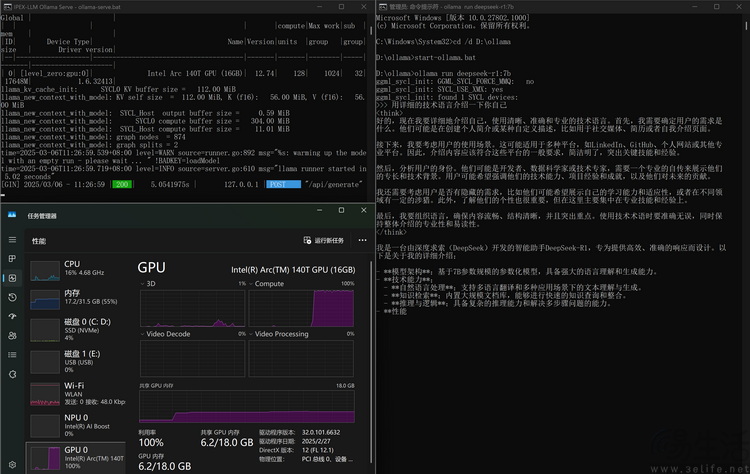Viewport: 750px width, 474px height.
Task: Select the NPU 0 performance item
Action: pos(77,425)
